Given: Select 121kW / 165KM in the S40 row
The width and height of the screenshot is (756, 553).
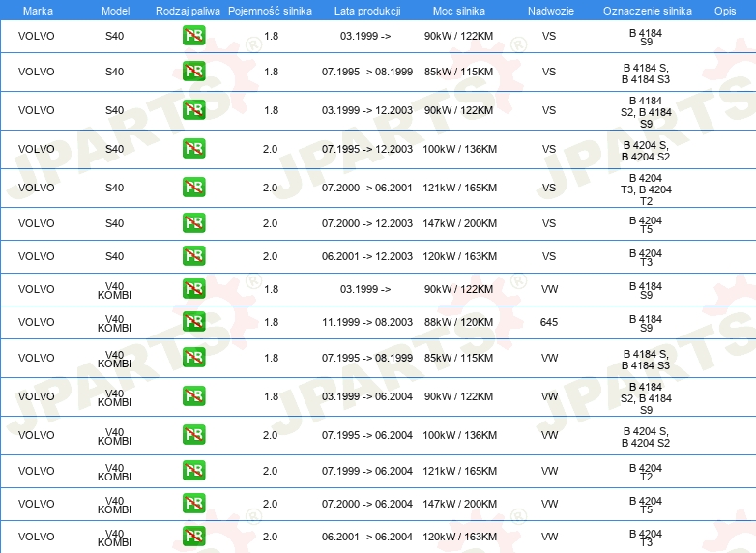Looking at the screenshot, I should 459,188.
